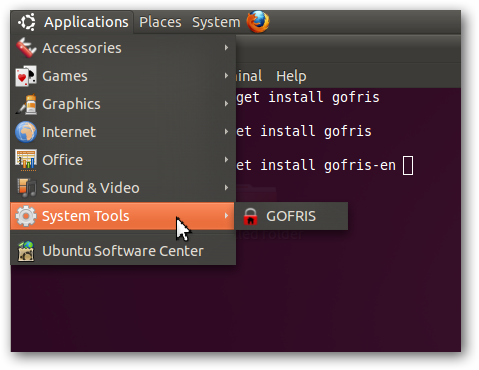Select the Sound & Video menu entry
This screenshot has width=479, height=370.
[123, 188]
